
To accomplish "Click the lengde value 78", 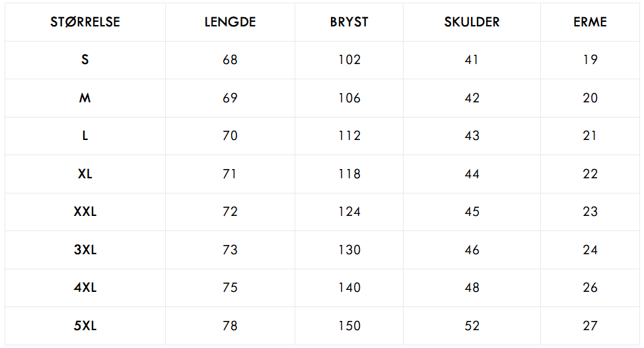I will pyautogui.click(x=230, y=326).
